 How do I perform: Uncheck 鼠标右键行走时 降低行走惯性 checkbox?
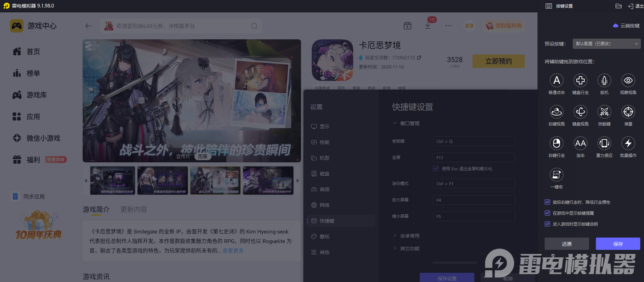[547, 202]
